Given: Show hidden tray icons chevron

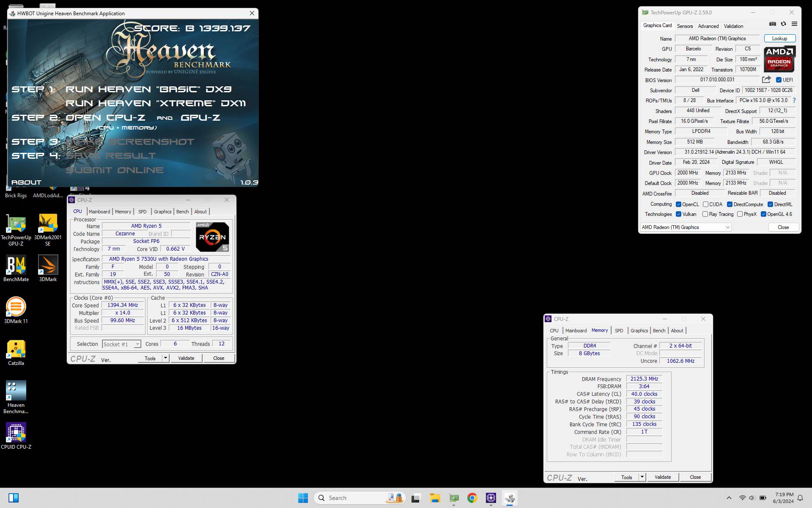Looking at the screenshot, I should [x=729, y=498].
